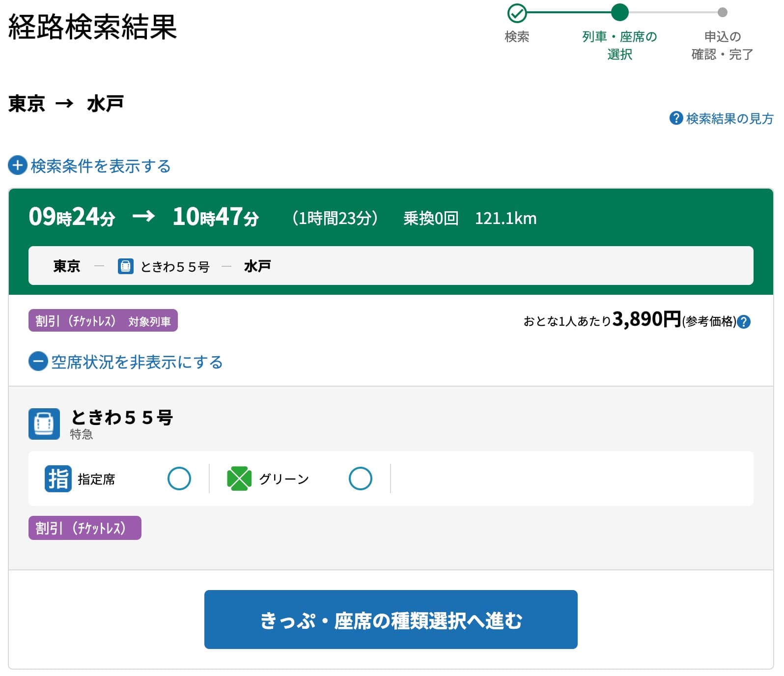Click the current step green circle indicator
Image resolution: width=784 pixels, height=676 pixels.
coord(619,12)
